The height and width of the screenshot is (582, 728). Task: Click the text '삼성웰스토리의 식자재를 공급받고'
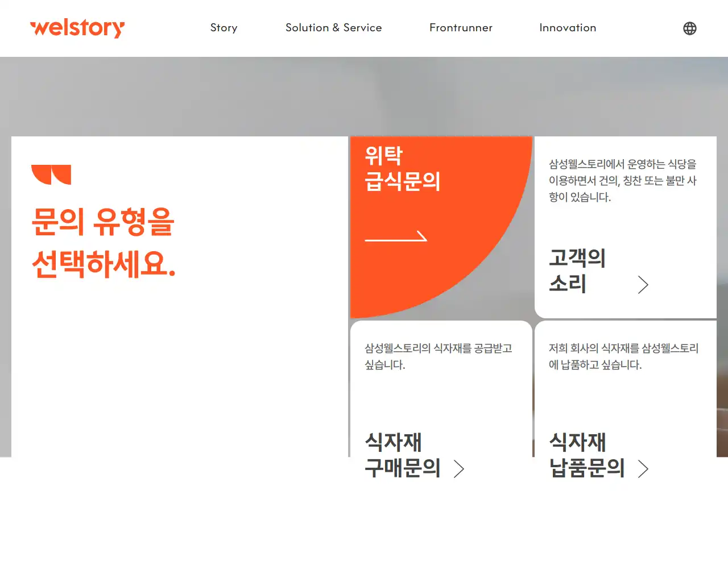[439, 348]
